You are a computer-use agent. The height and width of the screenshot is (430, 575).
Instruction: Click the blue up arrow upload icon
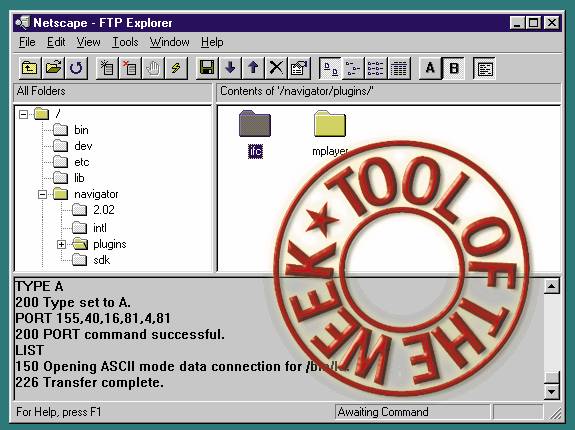point(253,68)
